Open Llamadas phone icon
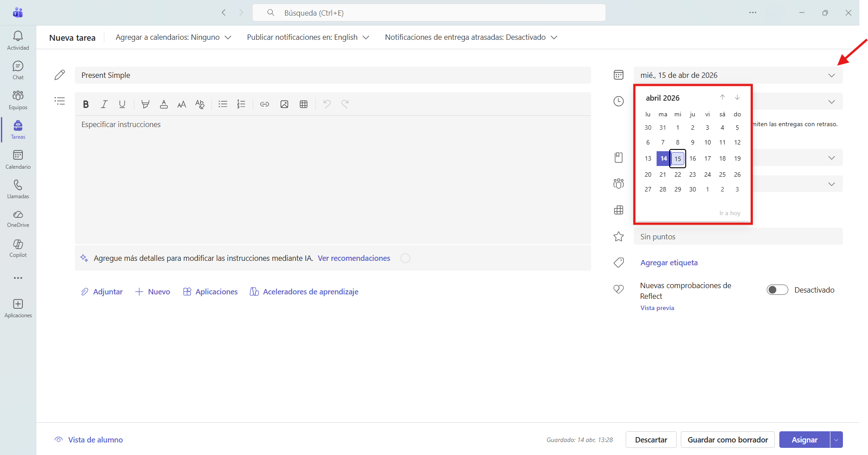This screenshot has width=868, height=455. (x=18, y=189)
